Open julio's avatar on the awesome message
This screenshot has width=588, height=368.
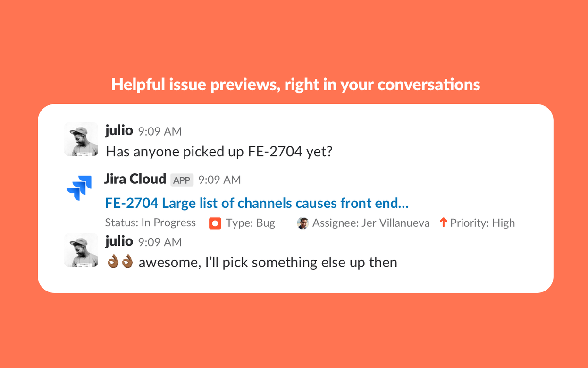81,250
